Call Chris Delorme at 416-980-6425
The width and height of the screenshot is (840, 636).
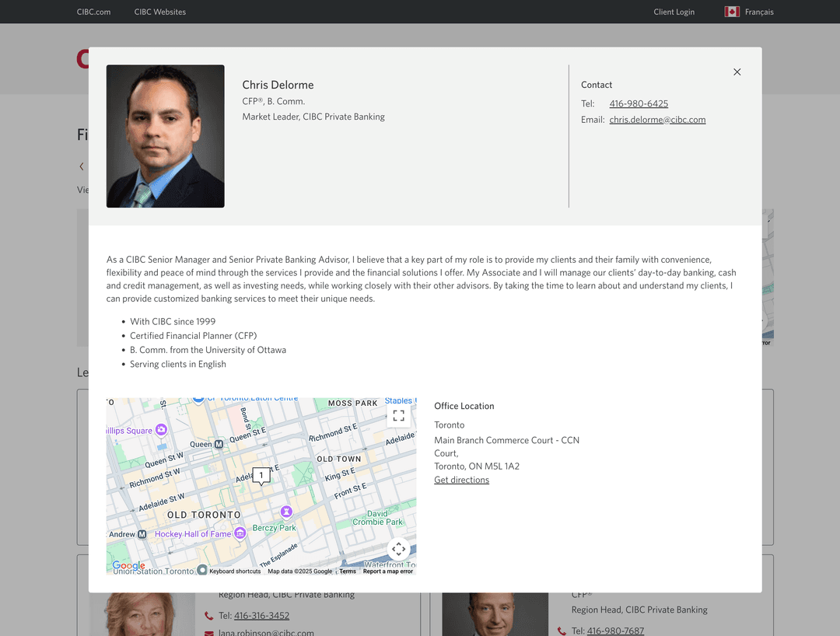[x=639, y=104]
